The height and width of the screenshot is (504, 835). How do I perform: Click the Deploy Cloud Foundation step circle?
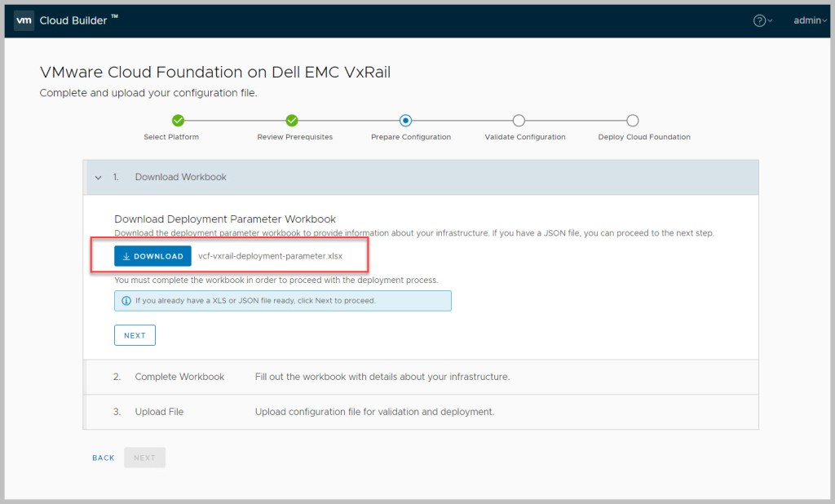tap(632, 121)
